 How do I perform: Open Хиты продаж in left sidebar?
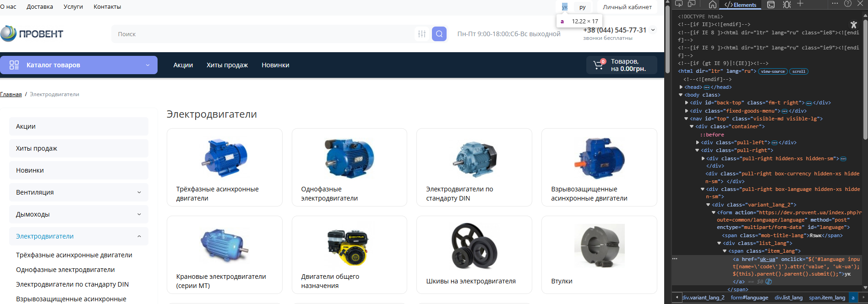tap(79, 148)
